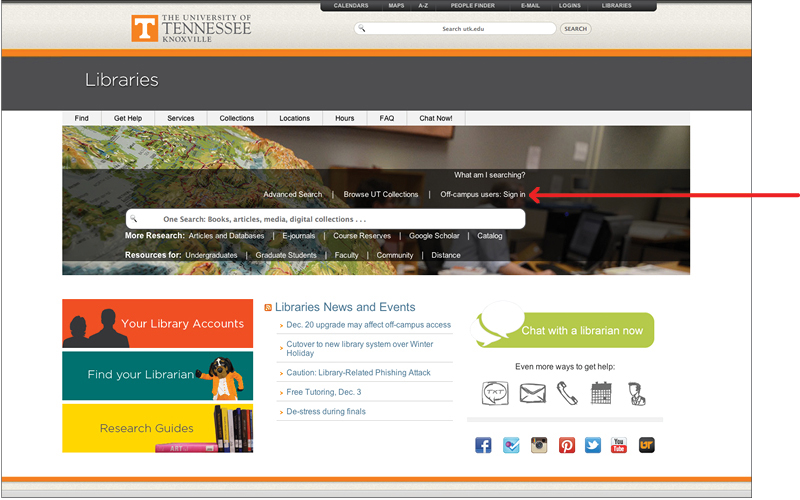Image resolution: width=800 pixels, height=500 pixels.
Task: Click LOGINS in the top bar
Action: pos(570,6)
